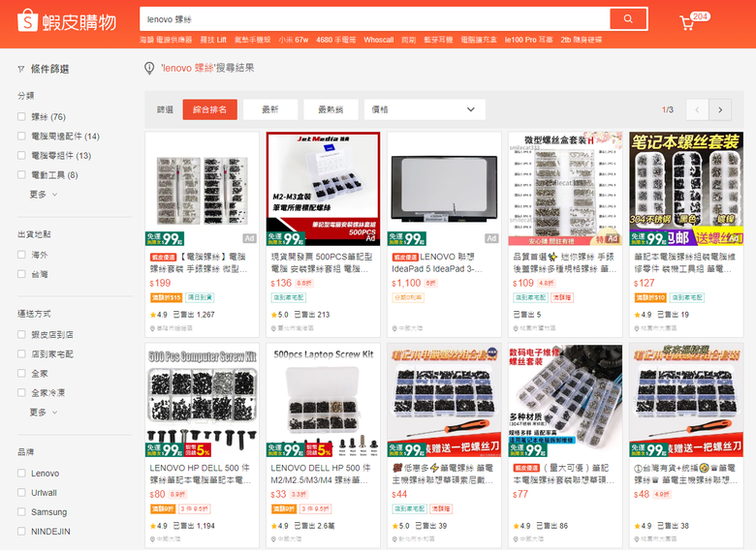Click the 8.6折 discount tag on $136 item
This screenshot has height=552, width=756.
[x=304, y=283]
